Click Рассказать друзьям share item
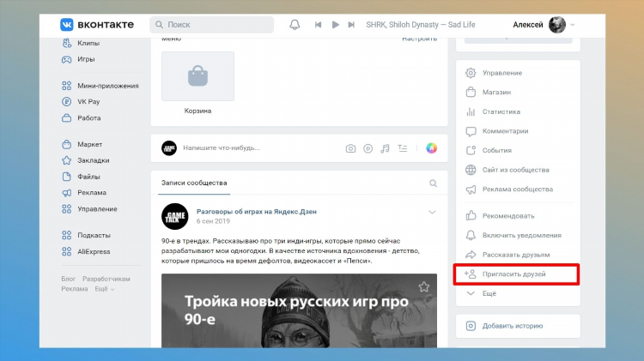This screenshot has width=644, height=361. coord(518,255)
